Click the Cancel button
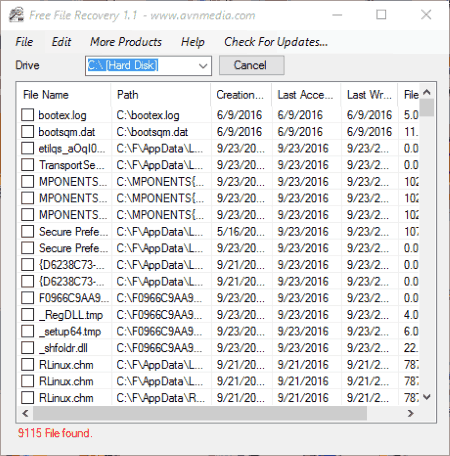 click(251, 65)
